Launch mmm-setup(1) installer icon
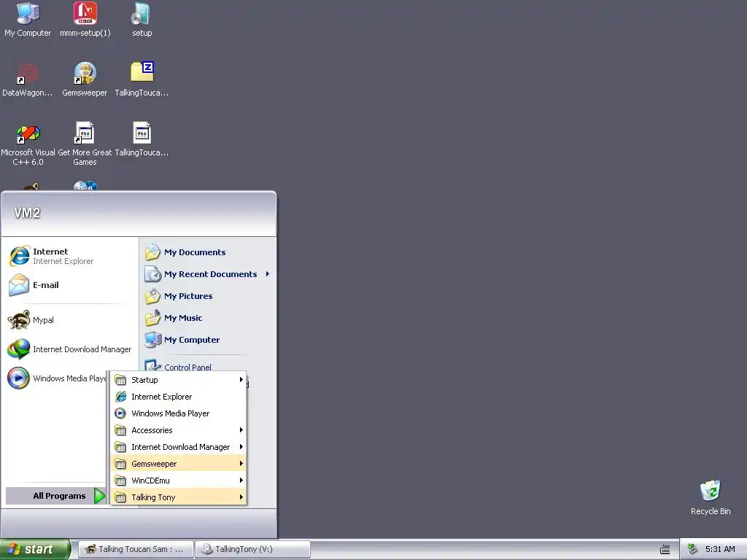This screenshot has height=560, width=747. (x=85, y=19)
